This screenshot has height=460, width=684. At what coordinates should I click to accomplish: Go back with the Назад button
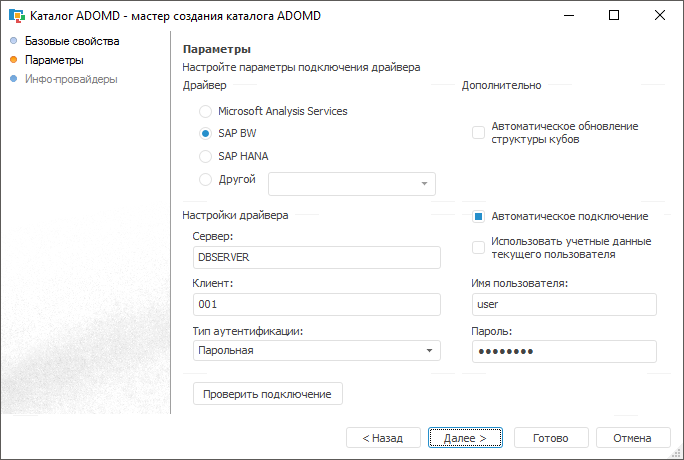[x=383, y=438]
